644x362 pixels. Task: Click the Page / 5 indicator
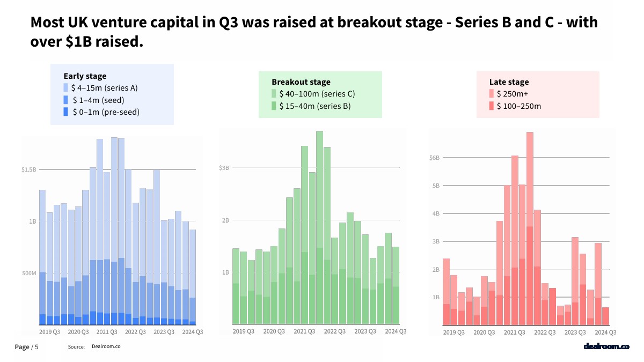(26, 347)
